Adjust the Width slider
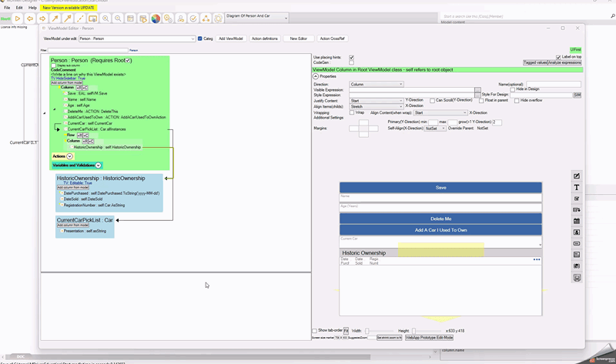 368,331
